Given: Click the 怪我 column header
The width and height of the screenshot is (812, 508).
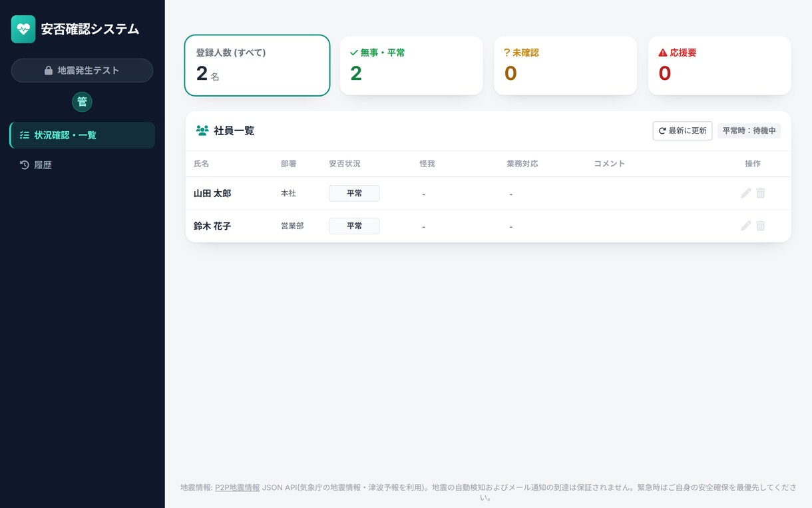Looking at the screenshot, I should click(427, 164).
